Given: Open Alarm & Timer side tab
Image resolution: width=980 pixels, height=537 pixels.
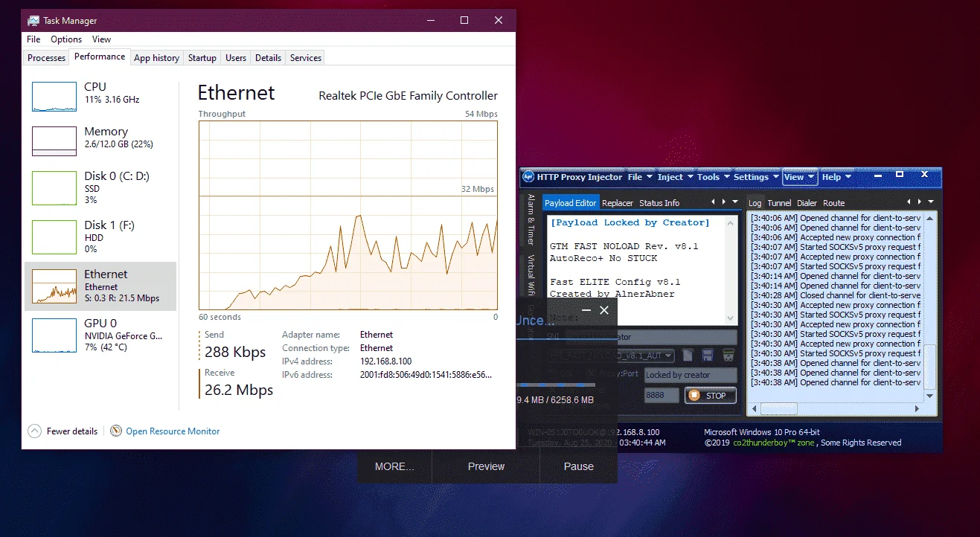Looking at the screenshot, I should tap(531, 220).
